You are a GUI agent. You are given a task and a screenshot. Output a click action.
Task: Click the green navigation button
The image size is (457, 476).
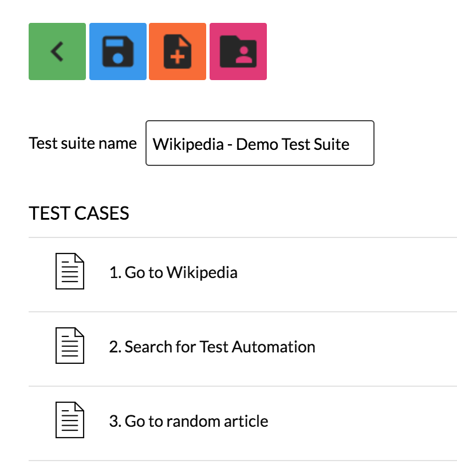pos(57,51)
